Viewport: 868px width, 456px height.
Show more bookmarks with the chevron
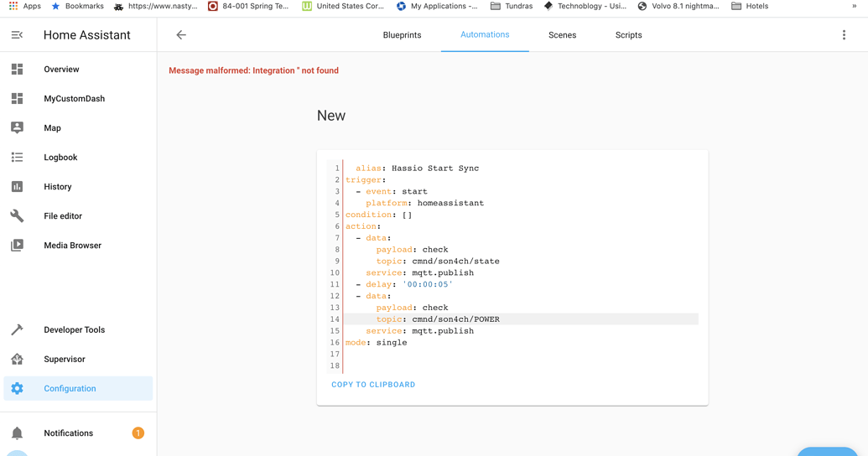pyautogui.click(x=854, y=6)
